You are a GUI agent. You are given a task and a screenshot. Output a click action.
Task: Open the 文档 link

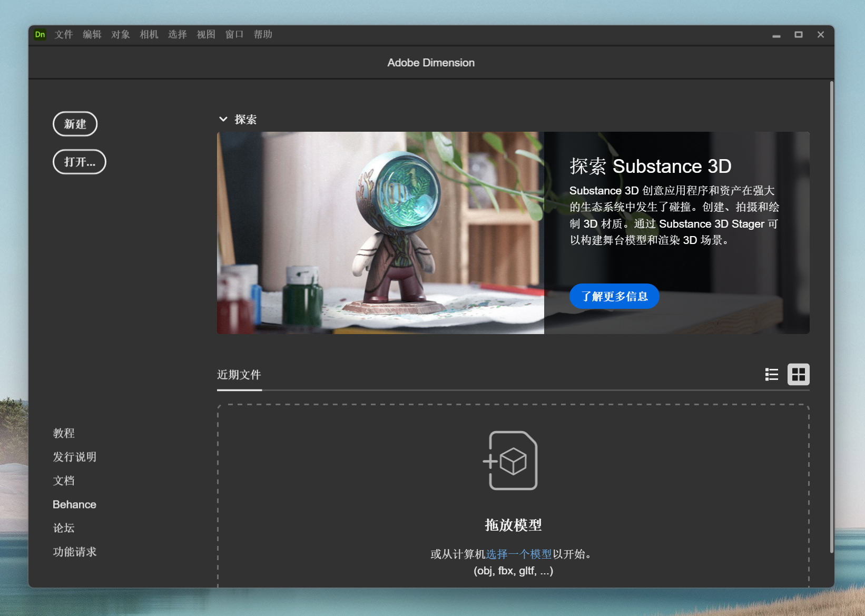pyautogui.click(x=64, y=481)
